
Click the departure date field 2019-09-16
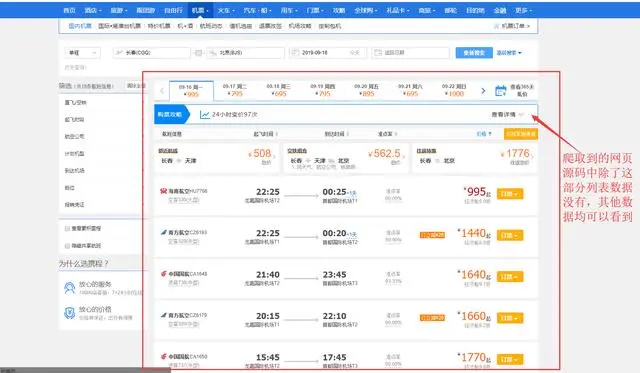(328, 53)
